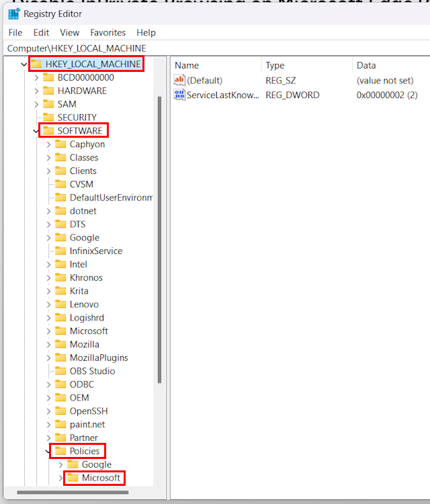Click the Mozilla folder icon
This screenshot has height=504, width=430.
[x=60, y=344]
